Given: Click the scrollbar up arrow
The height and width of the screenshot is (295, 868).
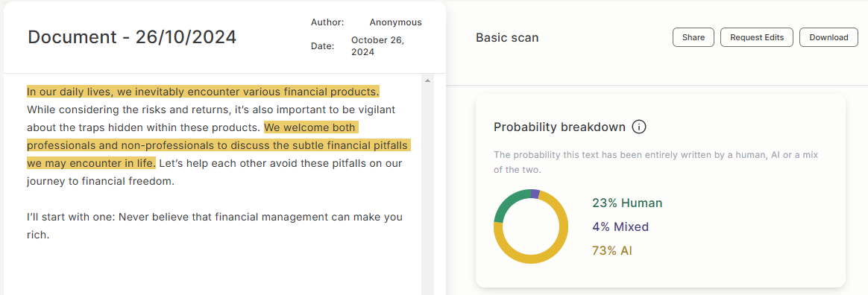Looking at the screenshot, I should [x=427, y=81].
